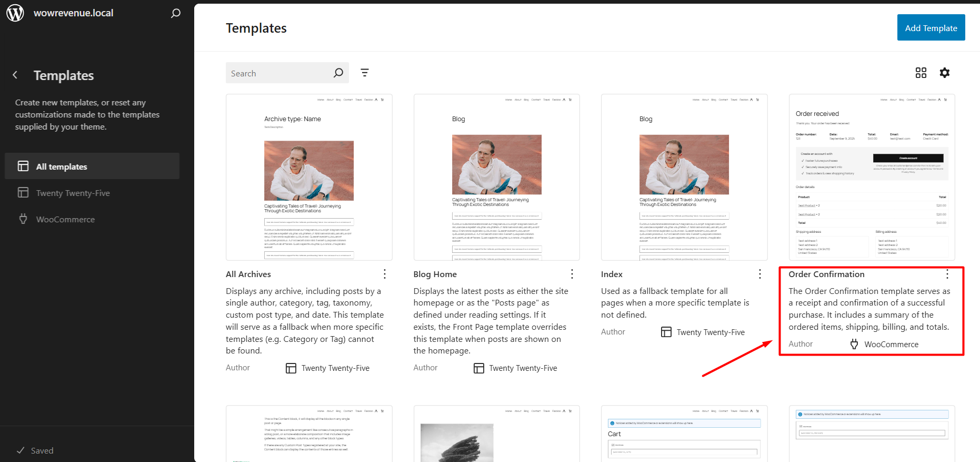Click theme icon beside Blog Home author
Image resolution: width=980 pixels, height=462 pixels.
tap(479, 368)
